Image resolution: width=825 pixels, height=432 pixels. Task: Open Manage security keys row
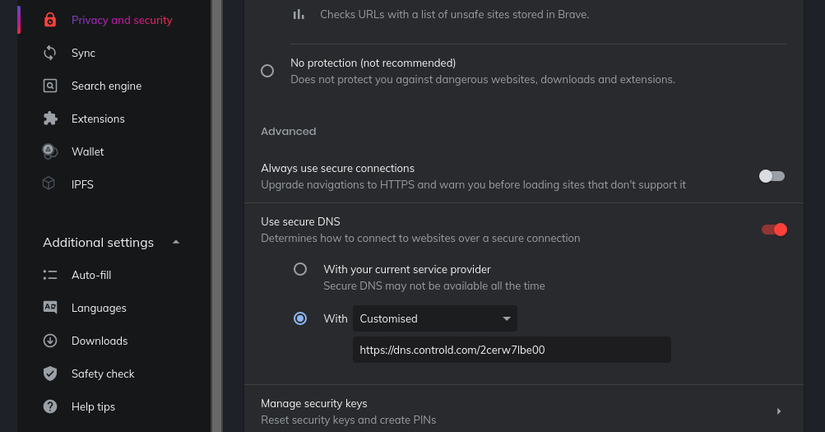point(524,411)
